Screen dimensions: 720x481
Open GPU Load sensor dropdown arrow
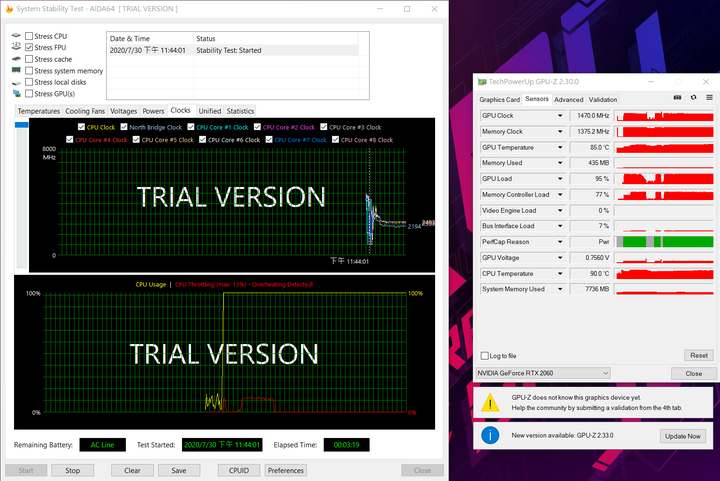coord(560,179)
